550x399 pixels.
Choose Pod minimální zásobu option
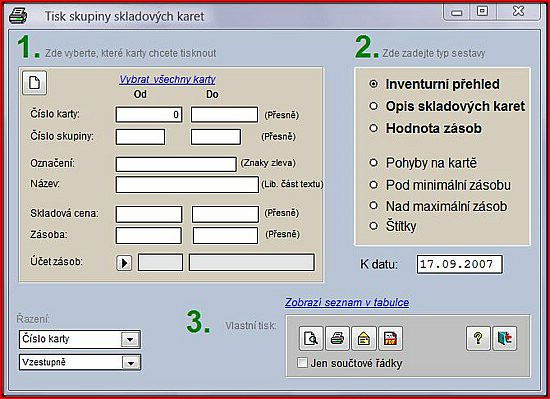click(374, 185)
